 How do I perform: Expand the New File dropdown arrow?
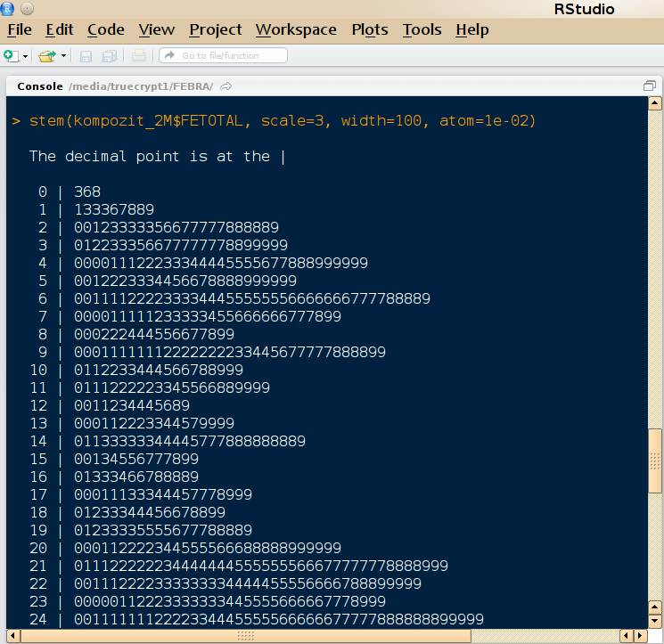coord(26,56)
